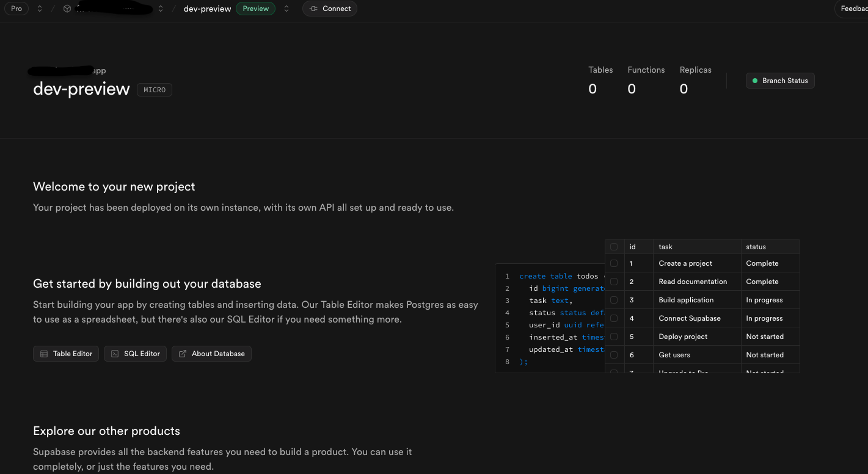Viewport: 868px width, 474px height.
Task: Open the Connect button
Action: tap(330, 9)
